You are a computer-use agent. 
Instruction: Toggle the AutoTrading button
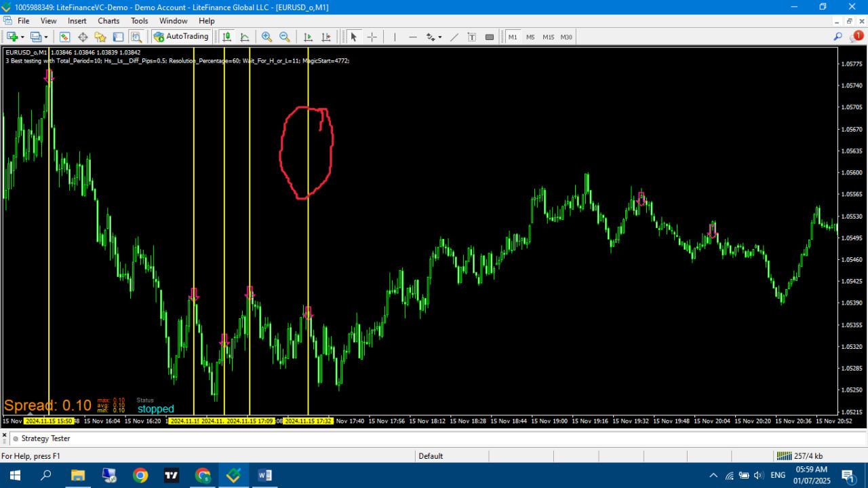click(x=181, y=37)
